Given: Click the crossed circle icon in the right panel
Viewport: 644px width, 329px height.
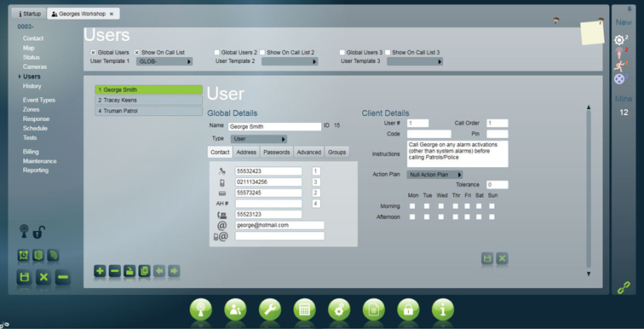Looking at the screenshot, I should tap(620, 78).
